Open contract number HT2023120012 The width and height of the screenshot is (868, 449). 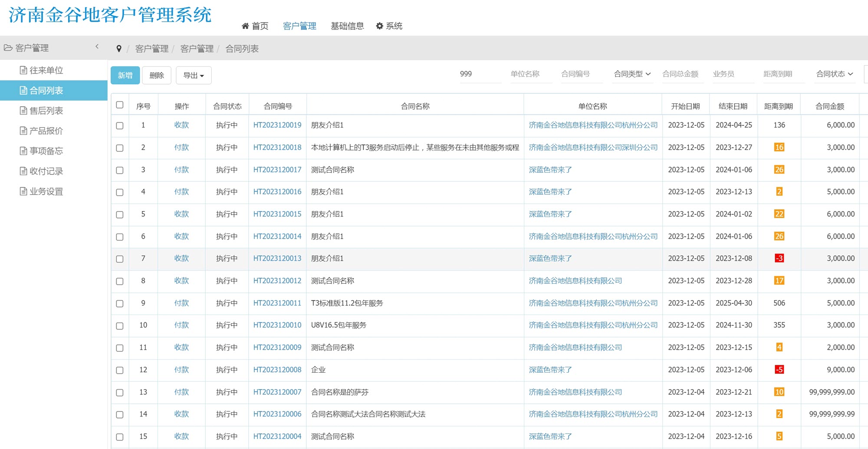277,281
